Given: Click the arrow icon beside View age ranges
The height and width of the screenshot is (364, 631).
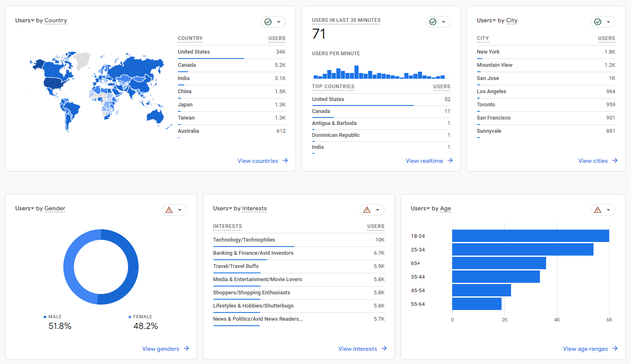Looking at the screenshot, I should coord(615,348).
